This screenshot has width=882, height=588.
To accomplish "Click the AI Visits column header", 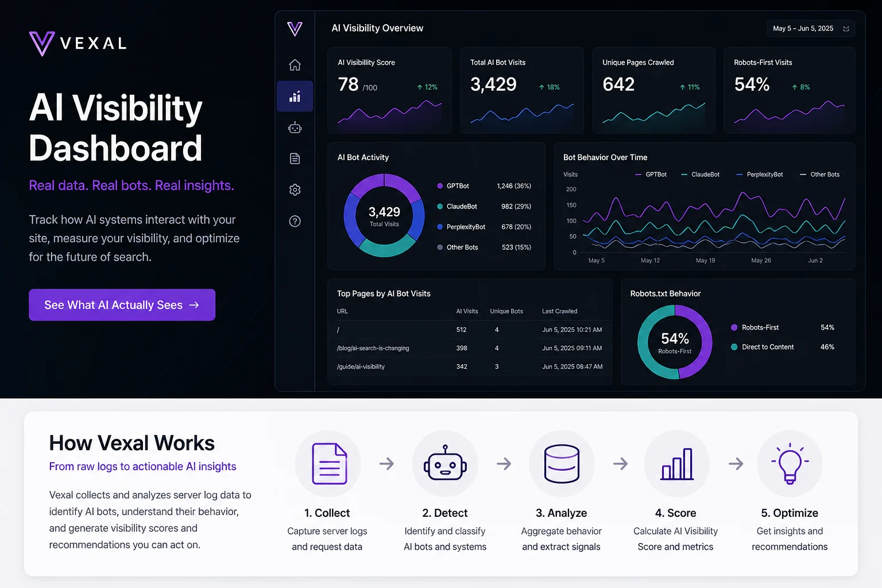I will click(x=467, y=311).
